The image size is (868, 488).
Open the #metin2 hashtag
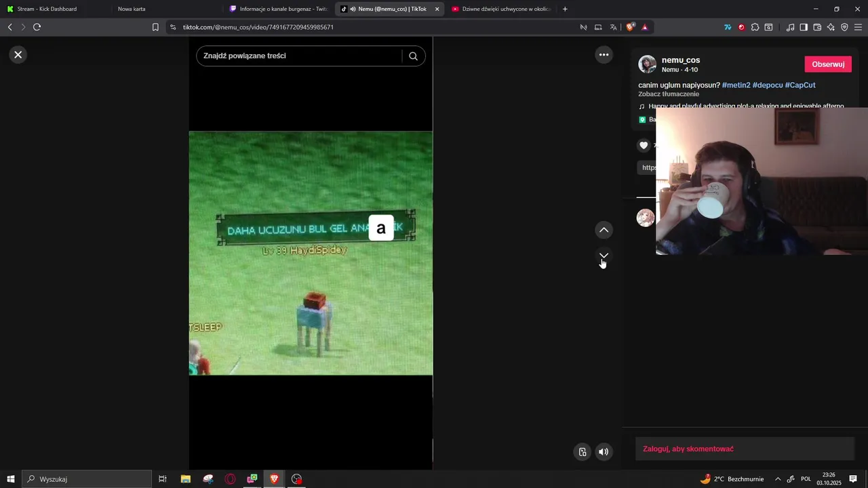(x=736, y=85)
